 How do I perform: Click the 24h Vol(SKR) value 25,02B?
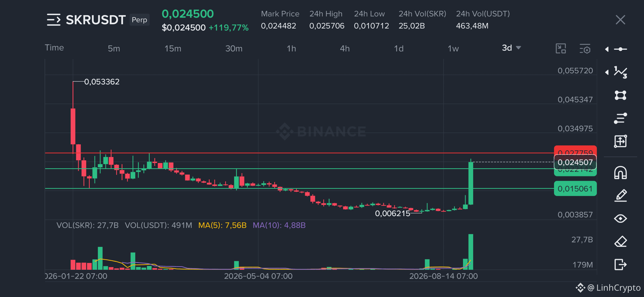(412, 26)
